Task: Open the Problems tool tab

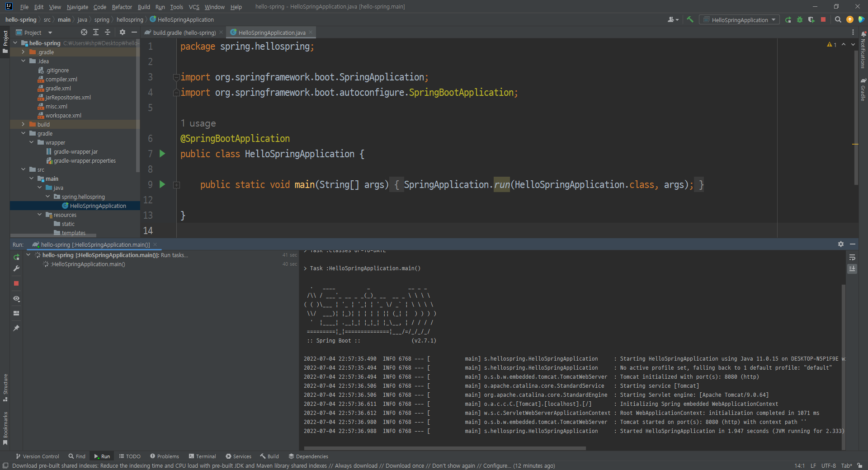Action: 165,456
